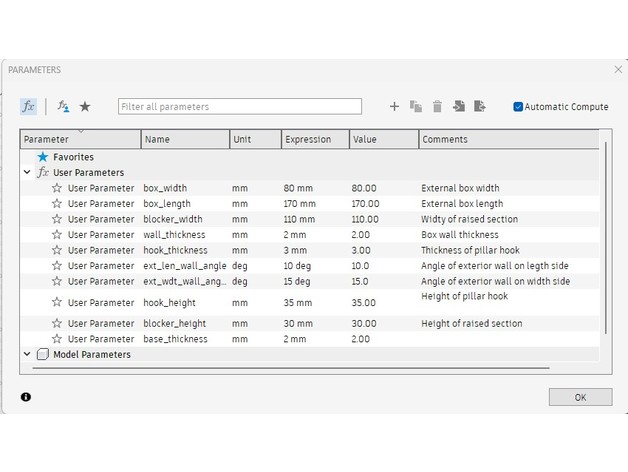
Task: Add a new user parameter with plus icon
Action: (x=394, y=106)
